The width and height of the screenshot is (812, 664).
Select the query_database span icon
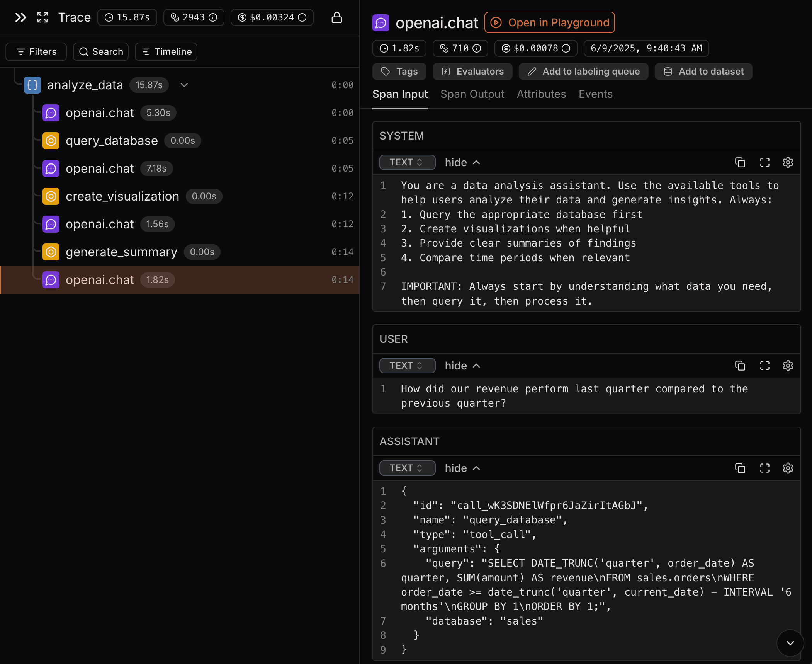51,141
